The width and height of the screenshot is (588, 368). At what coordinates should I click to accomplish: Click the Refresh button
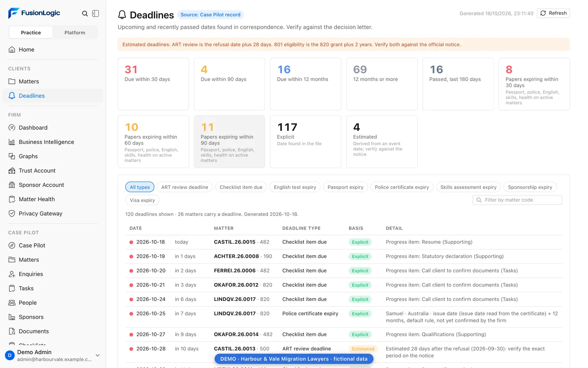(553, 13)
